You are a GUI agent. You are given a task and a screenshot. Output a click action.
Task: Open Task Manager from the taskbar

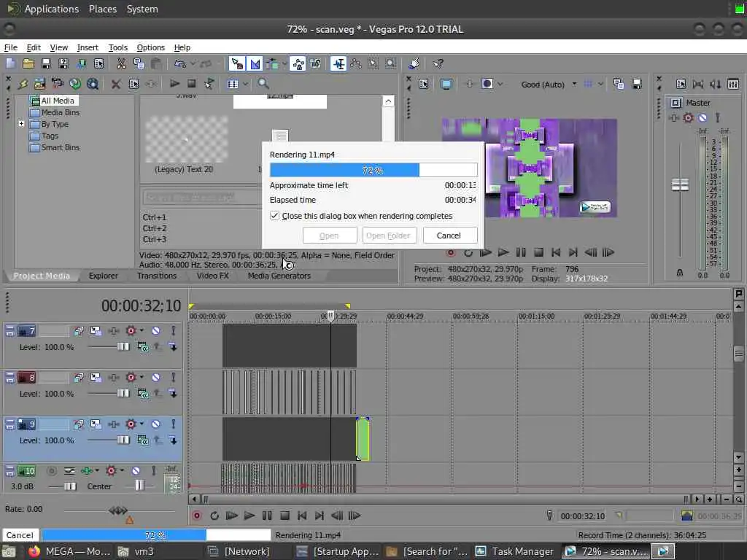point(516,551)
